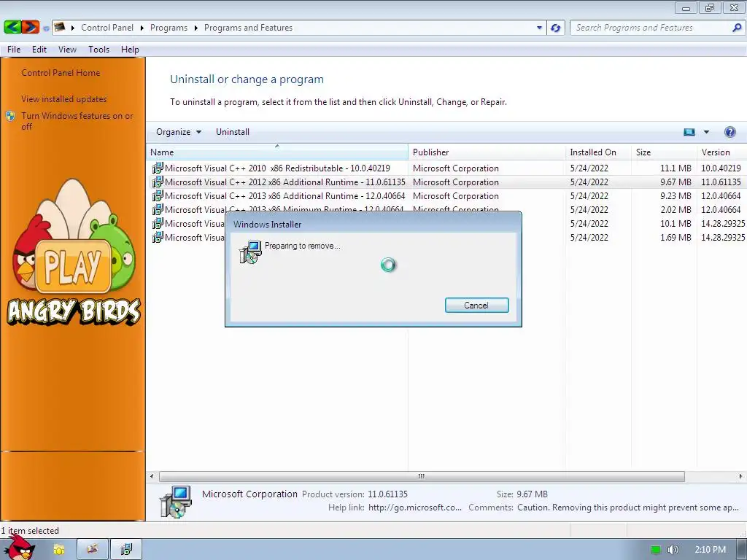This screenshot has width=747, height=560.
Task: Select Visual C++ 2012 x86 Additional Runtime row
Action: pos(446,182)
